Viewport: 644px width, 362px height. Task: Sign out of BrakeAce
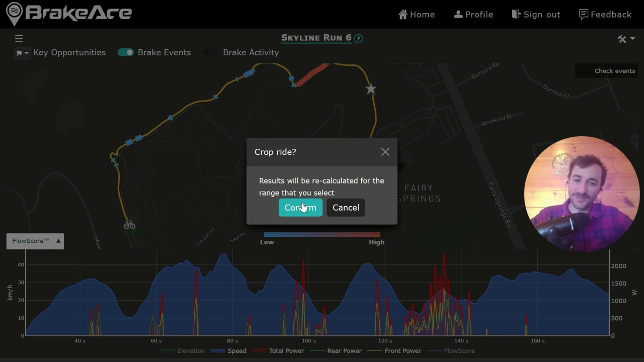pyautogui.click(x=536, y=15)
